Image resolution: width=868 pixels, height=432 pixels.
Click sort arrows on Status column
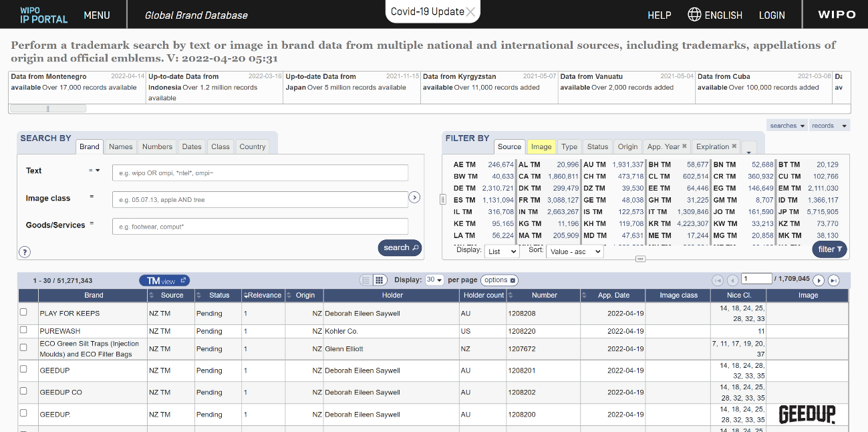[x=198, y=295]
